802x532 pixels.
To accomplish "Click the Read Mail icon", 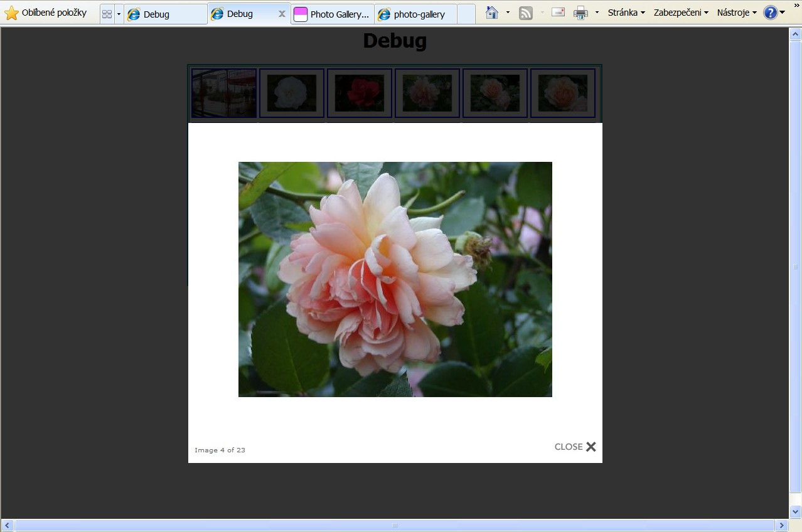I will click(x=558, y=12).
